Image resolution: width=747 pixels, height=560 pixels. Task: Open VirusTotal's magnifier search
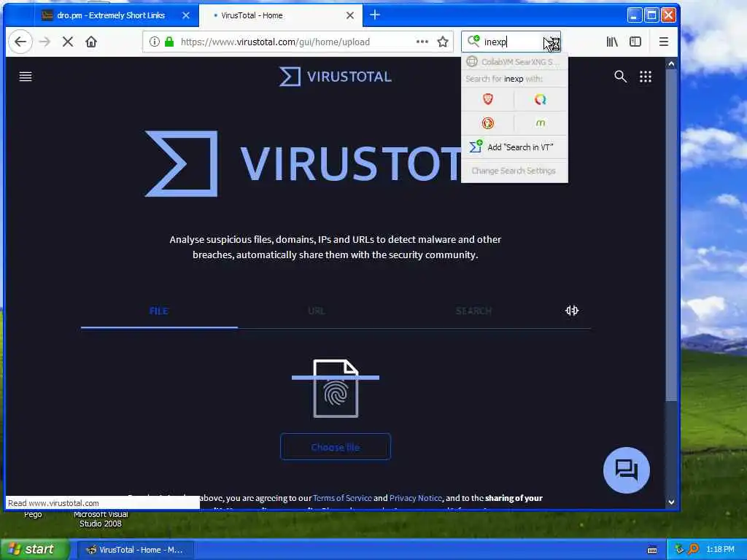click(x=620, y=76)
